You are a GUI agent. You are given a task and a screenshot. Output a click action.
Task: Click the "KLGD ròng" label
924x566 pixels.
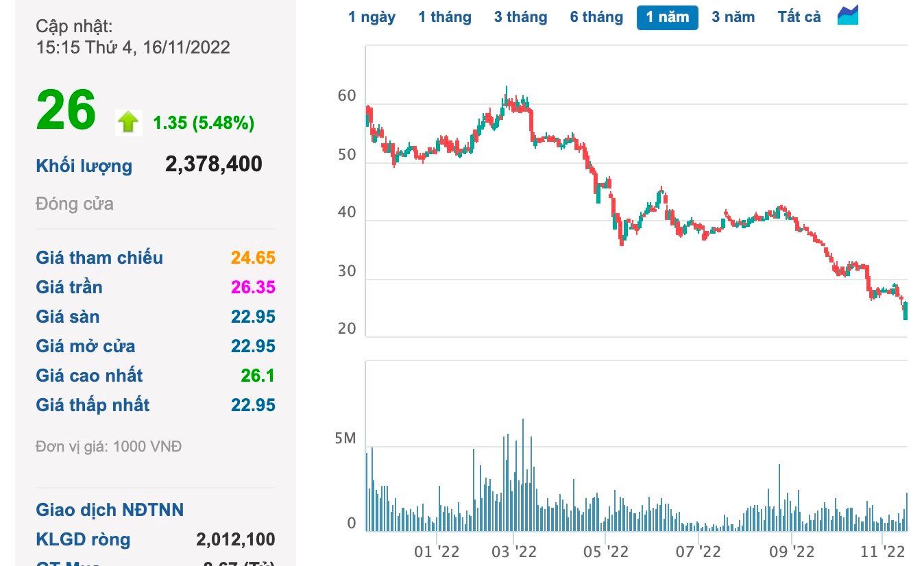[83, 539]
